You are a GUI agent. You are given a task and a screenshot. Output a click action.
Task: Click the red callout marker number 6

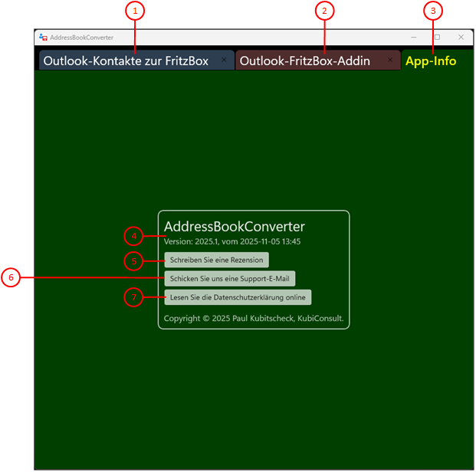10,278
